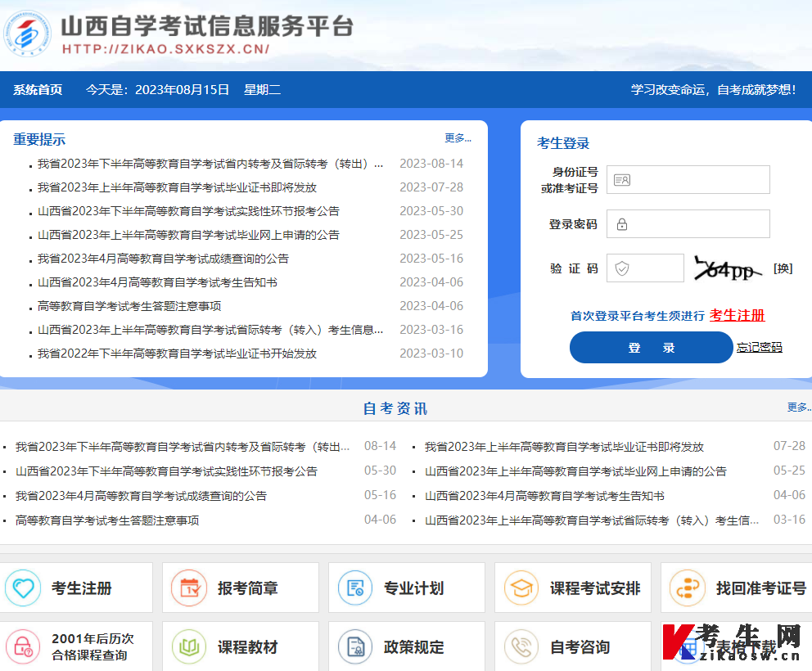This screenshot has height=671, width=812.
Task: Focus the 验证码 input field
Action: [645, 268]
